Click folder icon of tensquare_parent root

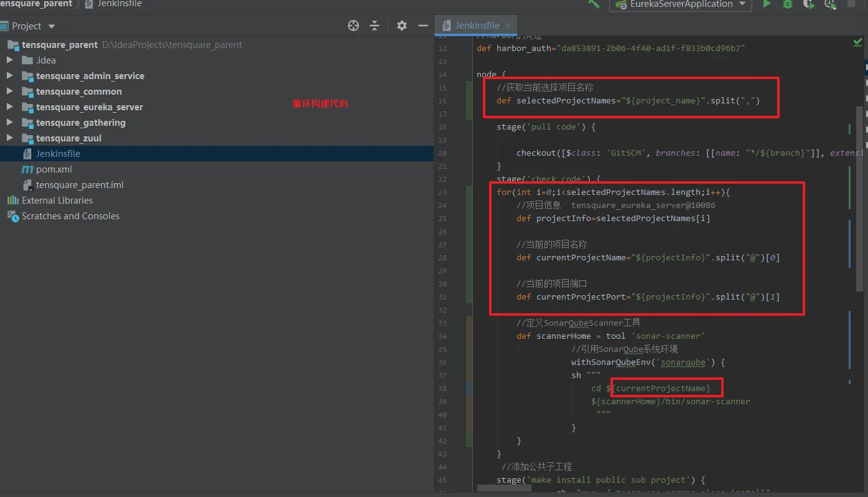tap(12, 45)
